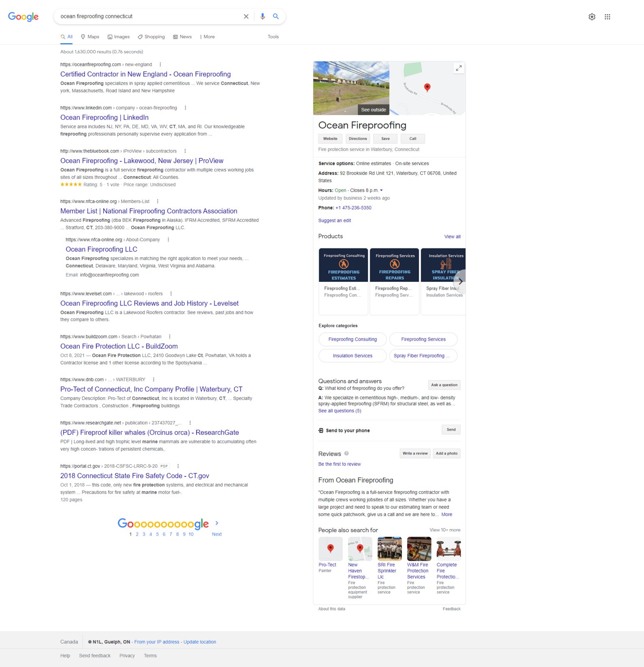Expand the map with fullscreen icon
This screenshot has height=667, width=644.
(x=459, y=68)
